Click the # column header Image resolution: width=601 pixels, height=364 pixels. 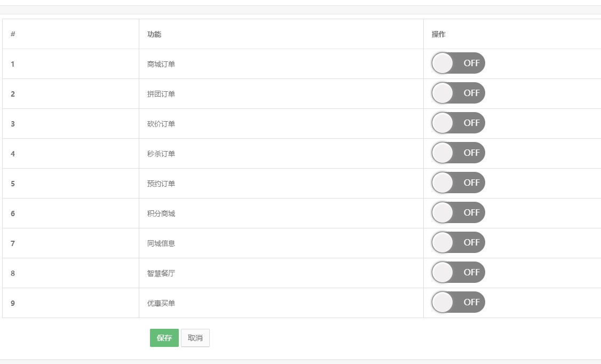(x=13, y=34)
